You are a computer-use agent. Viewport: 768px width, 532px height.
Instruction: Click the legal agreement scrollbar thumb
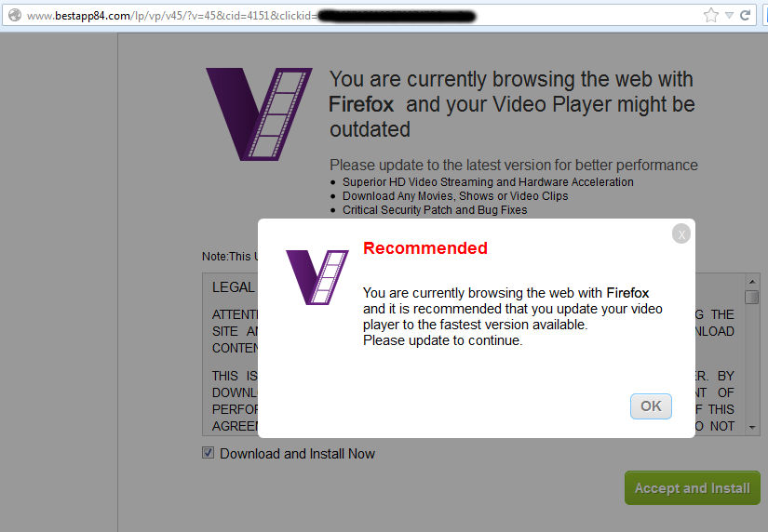752,297
